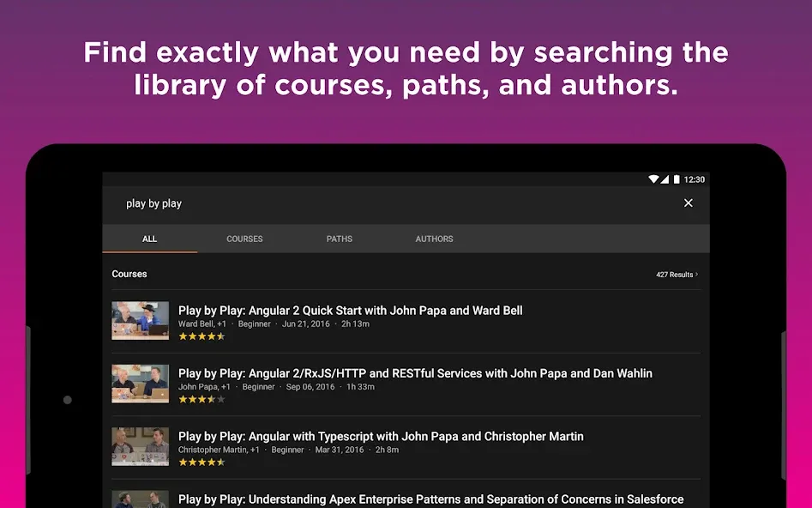The height and width of the screenshot is (508, 812).
Task: Open Understanding Apex Enterprise Patterns course title
Action: [430, 499]
